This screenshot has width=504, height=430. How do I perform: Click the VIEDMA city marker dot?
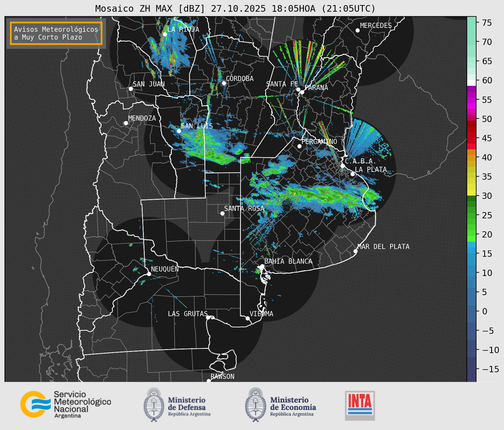pos(248,318)
